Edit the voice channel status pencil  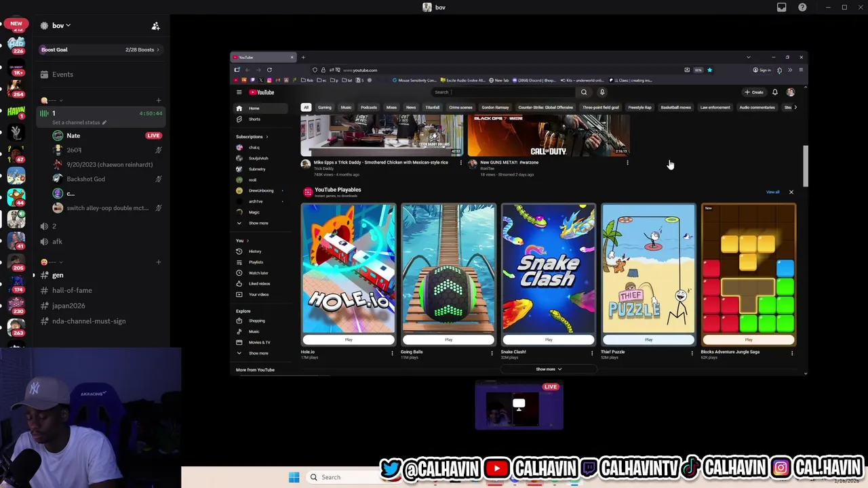pyautogui.click(x=104, y=123)
